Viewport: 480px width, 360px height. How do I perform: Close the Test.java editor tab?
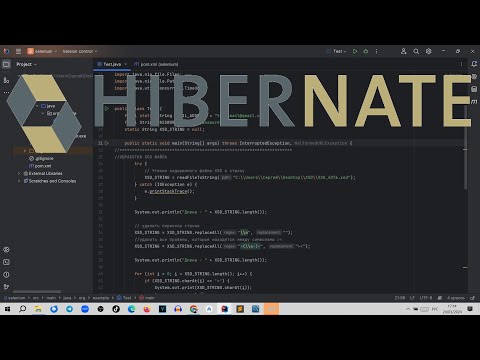click(126, 64)
